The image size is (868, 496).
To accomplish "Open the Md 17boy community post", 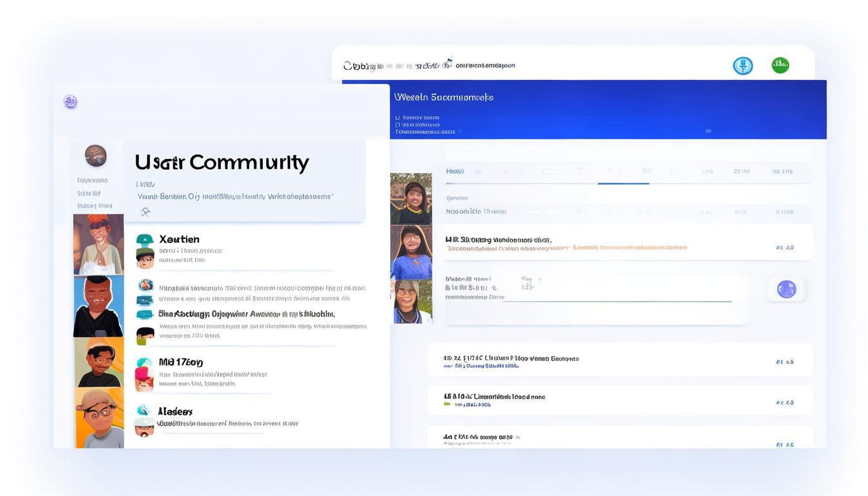I will [x=181, y=362].
